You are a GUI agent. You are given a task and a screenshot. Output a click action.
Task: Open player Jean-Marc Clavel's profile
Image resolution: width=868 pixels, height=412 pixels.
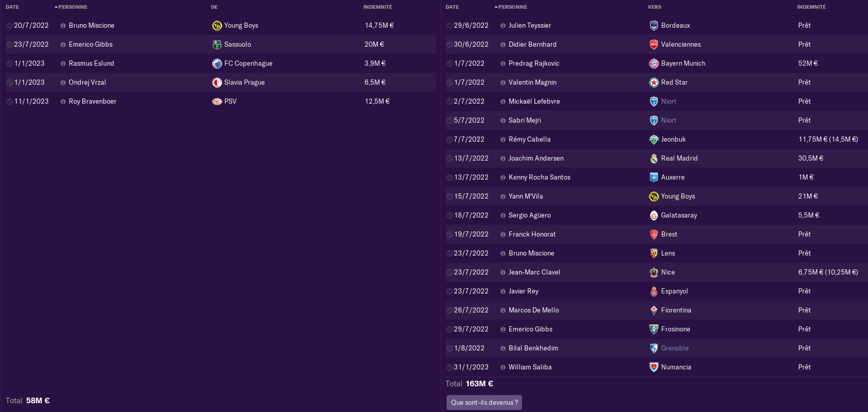coord(534,272)
